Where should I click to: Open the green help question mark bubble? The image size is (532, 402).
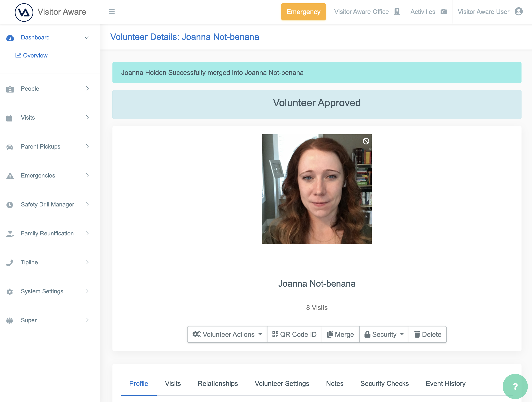point(515,386)
